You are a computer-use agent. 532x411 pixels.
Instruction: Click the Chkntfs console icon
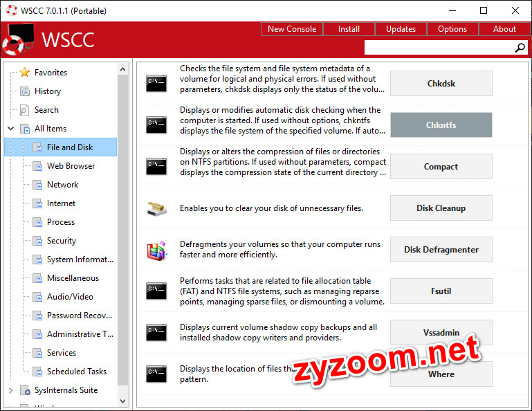[x=156, y=125]
